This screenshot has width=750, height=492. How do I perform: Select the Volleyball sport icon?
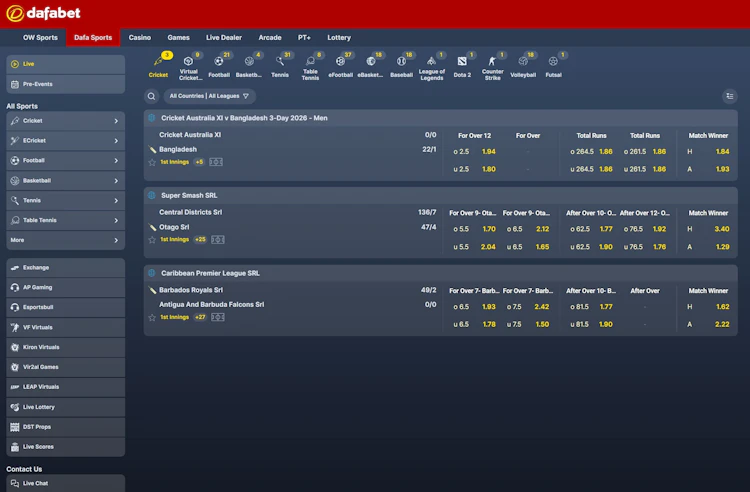click(523, 66)
